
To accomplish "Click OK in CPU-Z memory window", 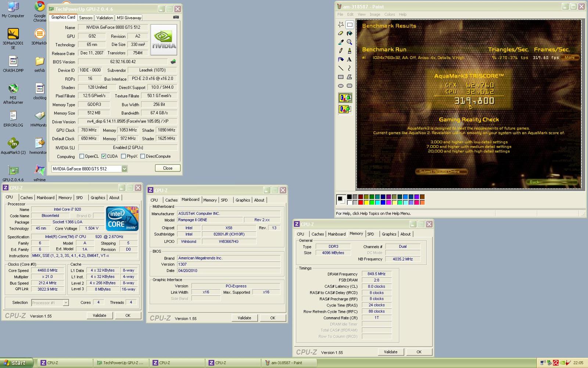I will (x=419, y=352).
